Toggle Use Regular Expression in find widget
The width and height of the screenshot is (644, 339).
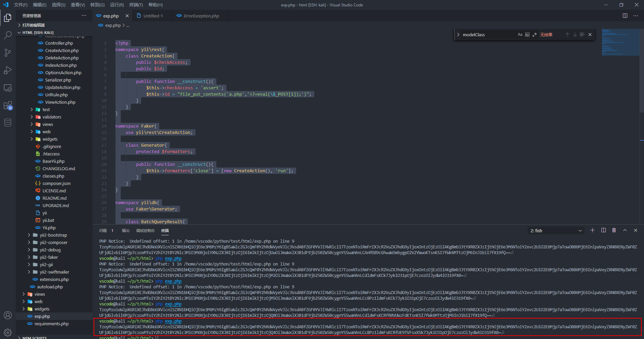pyautogui.click(x=535, y=35)
